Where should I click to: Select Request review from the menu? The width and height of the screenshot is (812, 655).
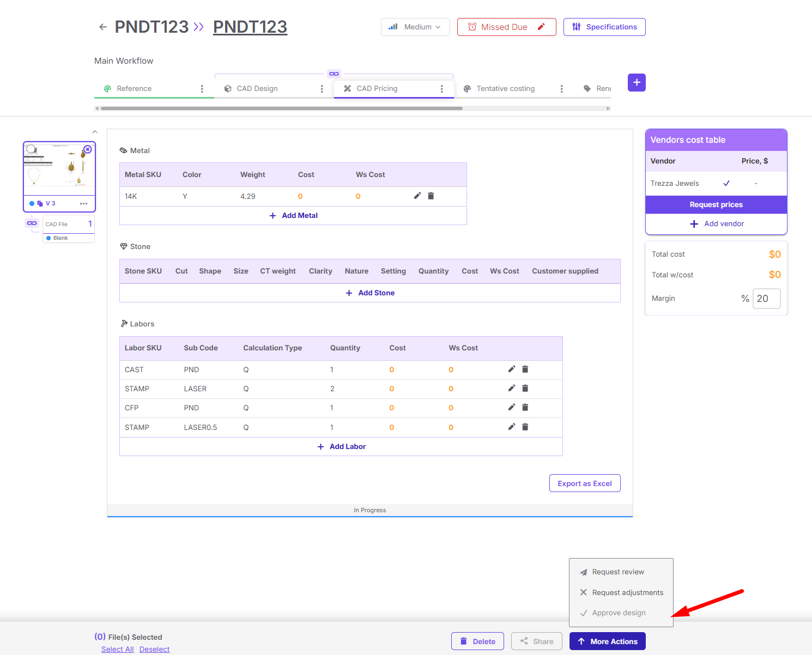coord(618,572)
